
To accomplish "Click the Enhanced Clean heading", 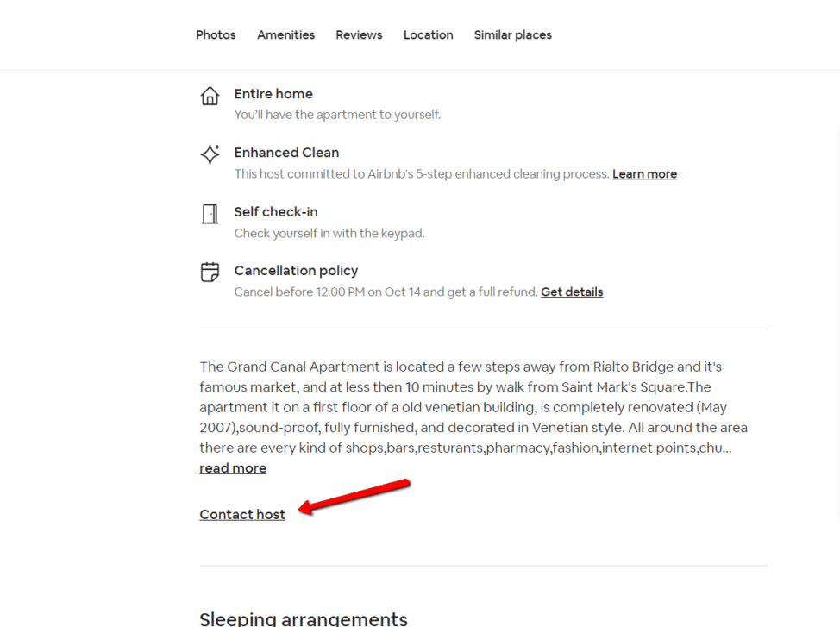I will (x=286, y=153).
